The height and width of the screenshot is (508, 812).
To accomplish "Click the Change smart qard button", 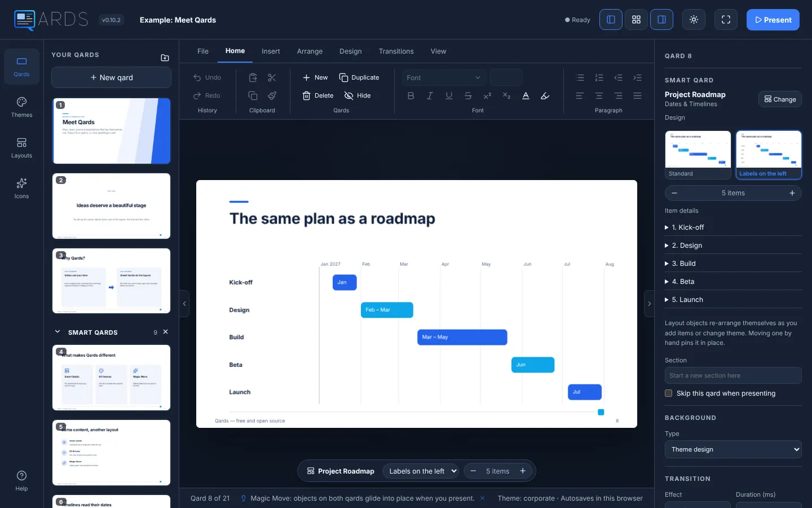I will [x=780, y=99].
